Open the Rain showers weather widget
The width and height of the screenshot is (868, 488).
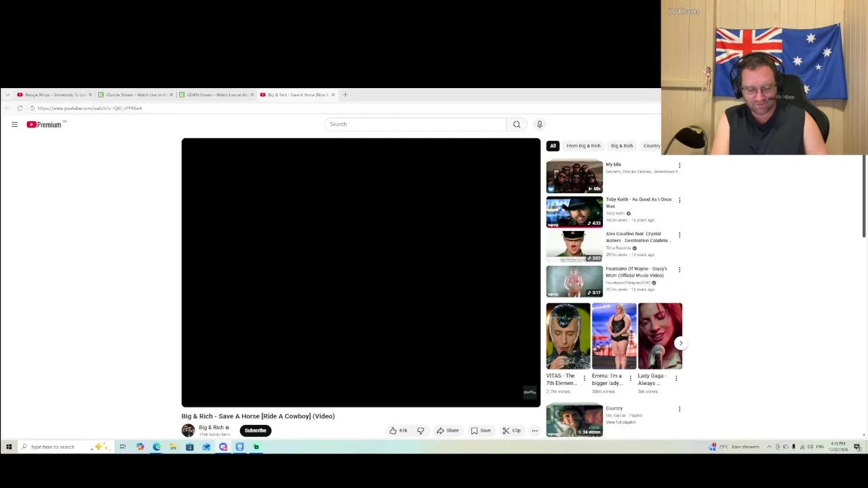(x=734, y=447)
